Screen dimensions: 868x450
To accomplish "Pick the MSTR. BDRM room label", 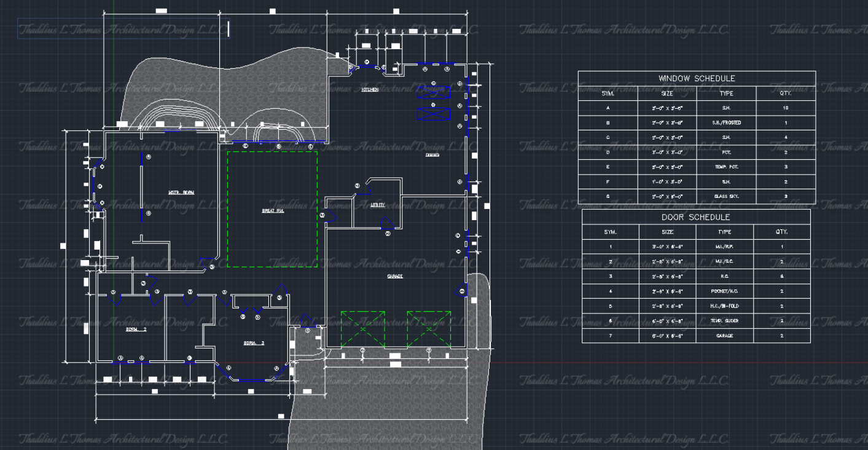I will pyautogui.click(x=181, y=192).
